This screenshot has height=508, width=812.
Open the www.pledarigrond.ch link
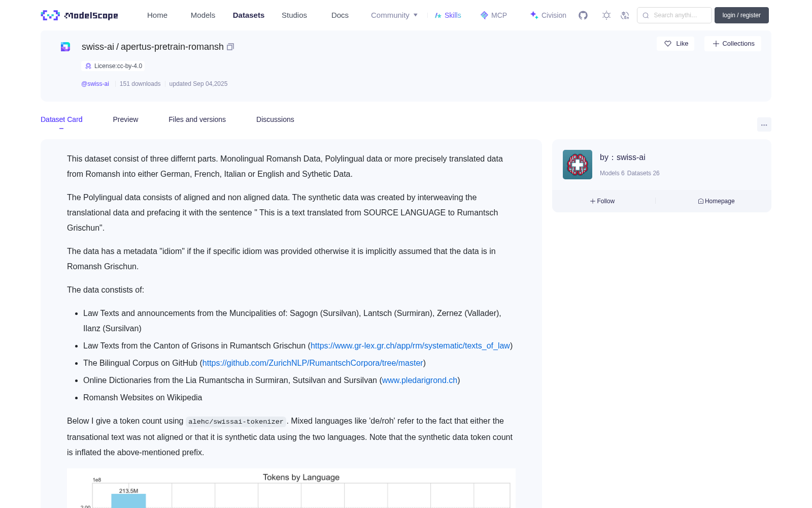coord(420,380)
